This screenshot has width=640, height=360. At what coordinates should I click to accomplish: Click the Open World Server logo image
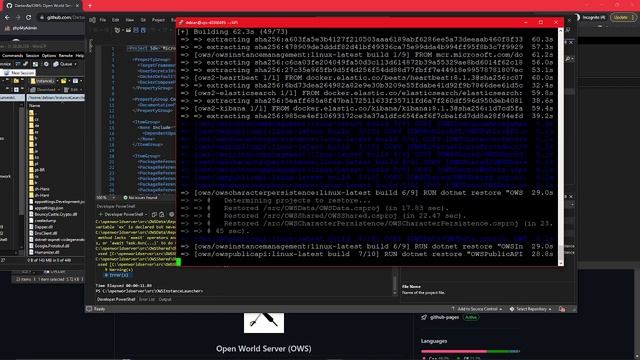264,323
